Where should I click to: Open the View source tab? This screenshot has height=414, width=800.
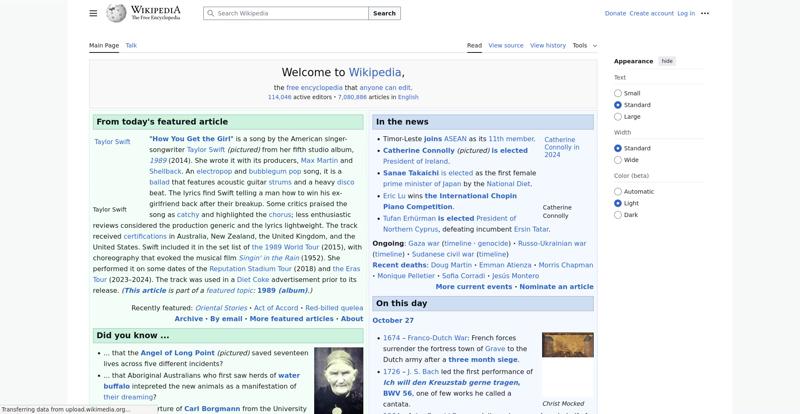click(x=506, y=45)
